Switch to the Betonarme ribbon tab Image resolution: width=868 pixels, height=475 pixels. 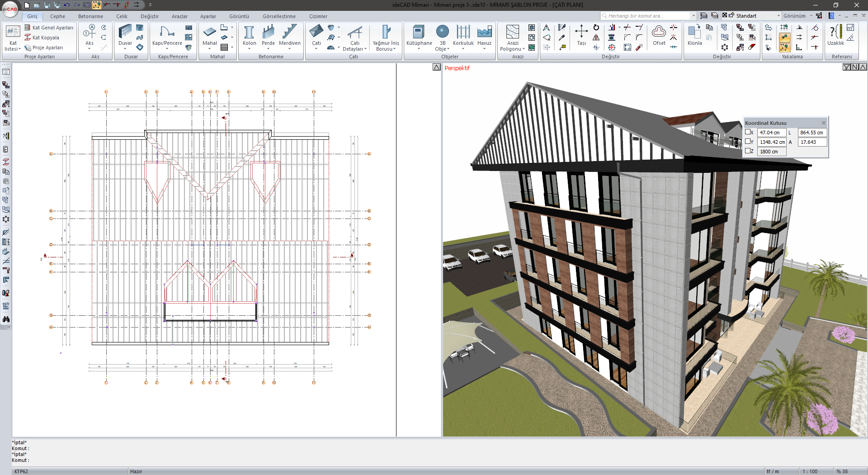pos(90,16)
